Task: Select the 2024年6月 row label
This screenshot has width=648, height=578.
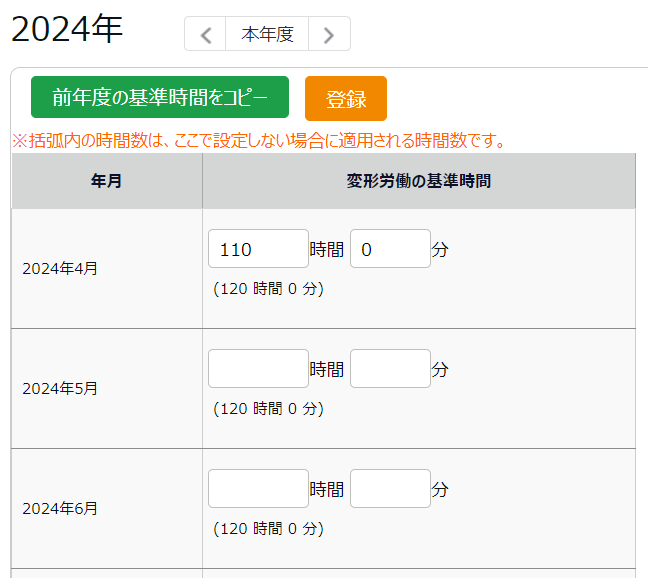Action: [60, 509]
